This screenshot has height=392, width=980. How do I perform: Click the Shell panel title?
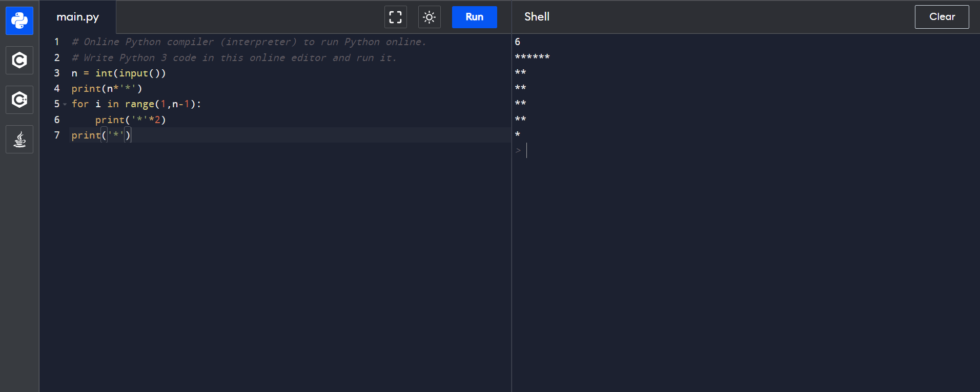click(537, 17)
